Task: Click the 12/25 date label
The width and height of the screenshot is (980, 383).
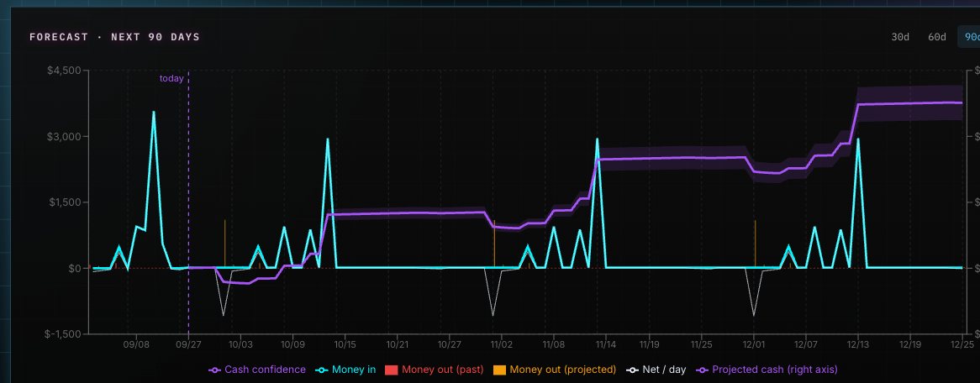Action: (962, 344)
